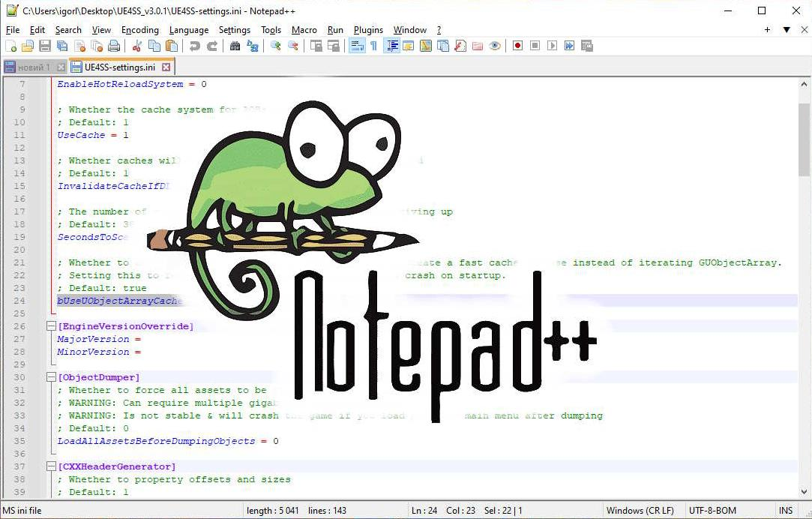Create a new document with New icon
This screenshot has width=812, height=519.
[x=11, y=46]
